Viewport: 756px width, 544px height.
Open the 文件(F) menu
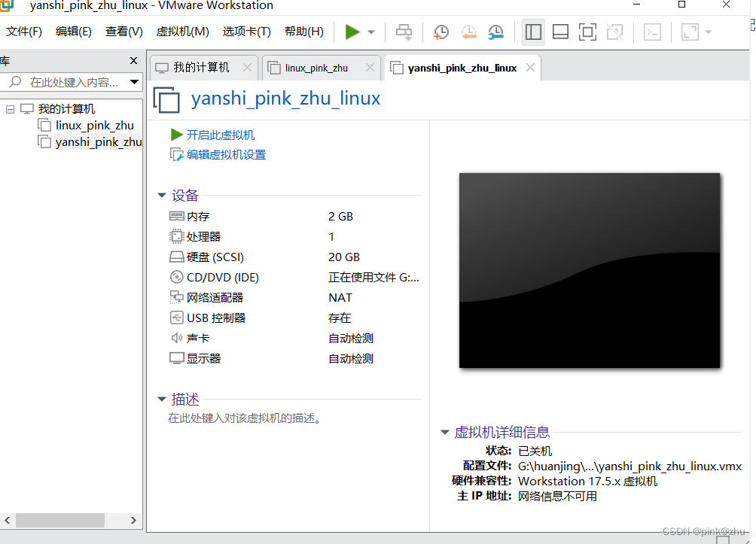24,32
